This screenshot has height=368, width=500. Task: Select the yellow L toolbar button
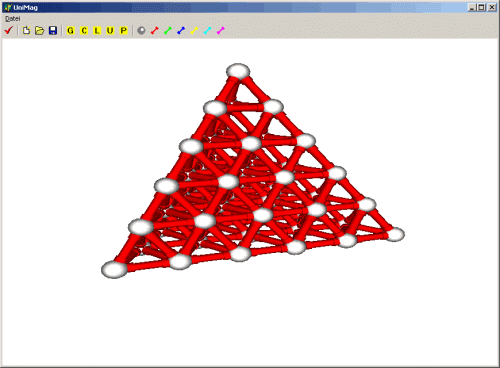[x=97, y=30]
